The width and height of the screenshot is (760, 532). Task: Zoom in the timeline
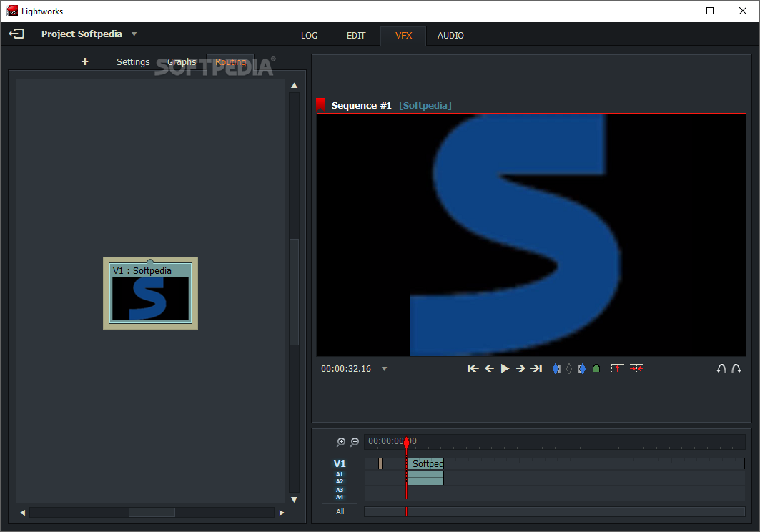[x=341, y=442]
